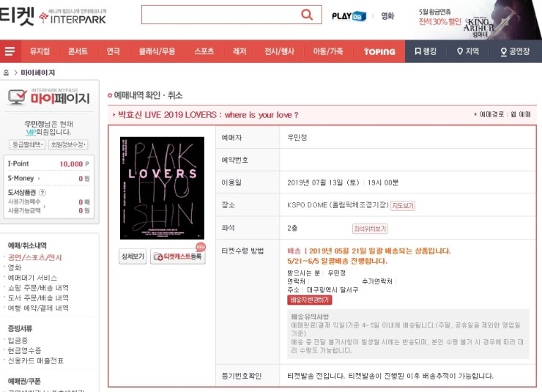
Task: Open the 레저 category tab
Action: click(240, 51)
